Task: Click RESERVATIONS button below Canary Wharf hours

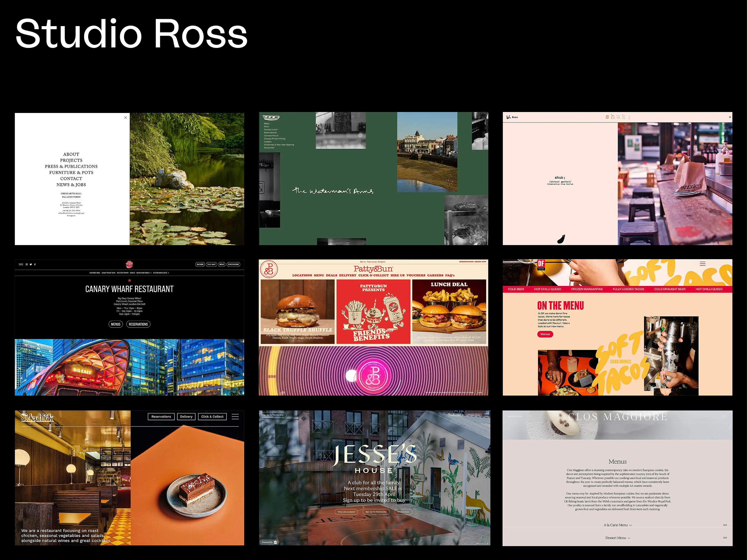Action: pos(138,324)
